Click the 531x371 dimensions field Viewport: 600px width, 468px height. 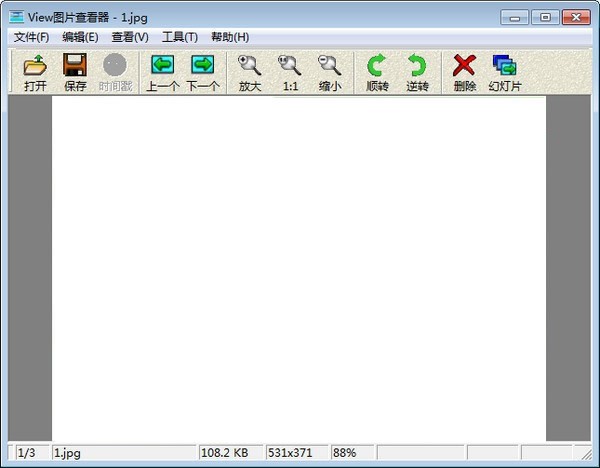297,453
